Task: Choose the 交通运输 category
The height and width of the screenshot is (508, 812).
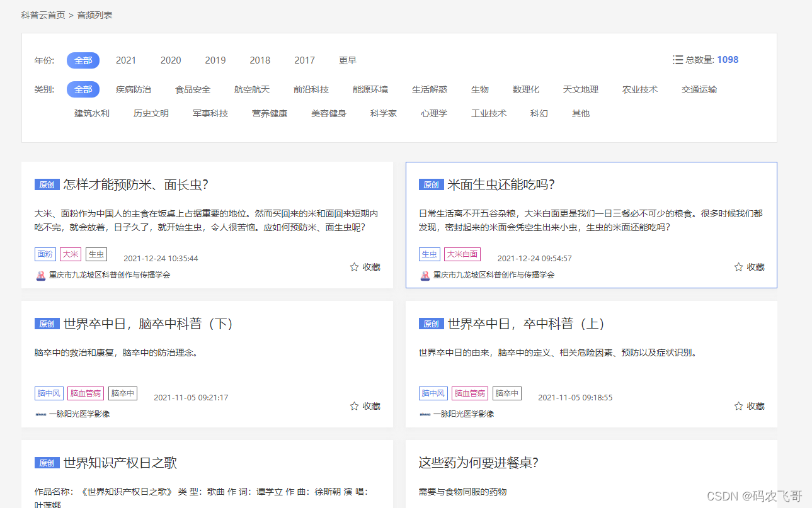Action: (699, 89)
